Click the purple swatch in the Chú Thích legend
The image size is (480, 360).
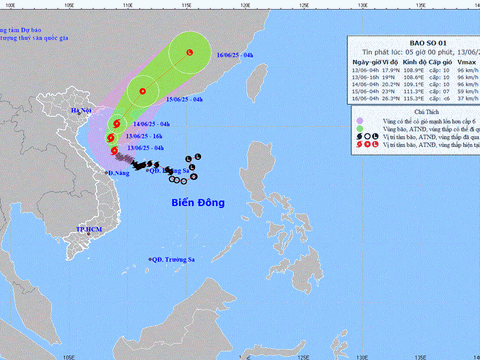tap(359, 121)
